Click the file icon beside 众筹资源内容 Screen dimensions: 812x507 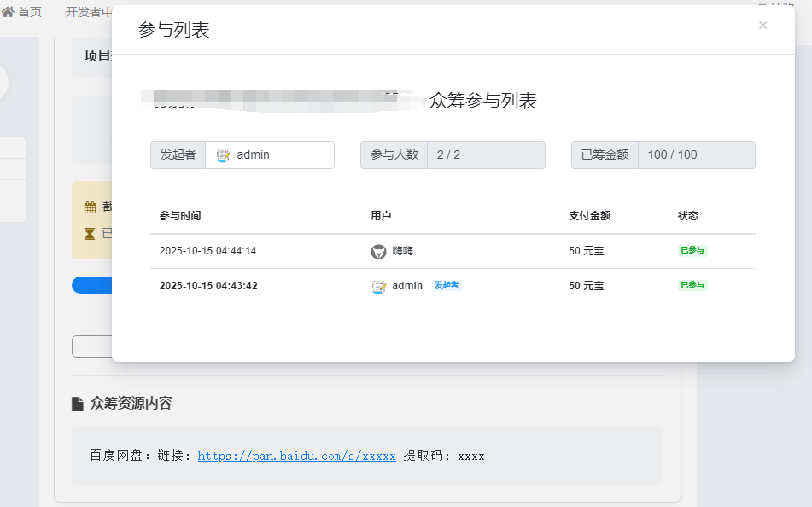point(78,404)
